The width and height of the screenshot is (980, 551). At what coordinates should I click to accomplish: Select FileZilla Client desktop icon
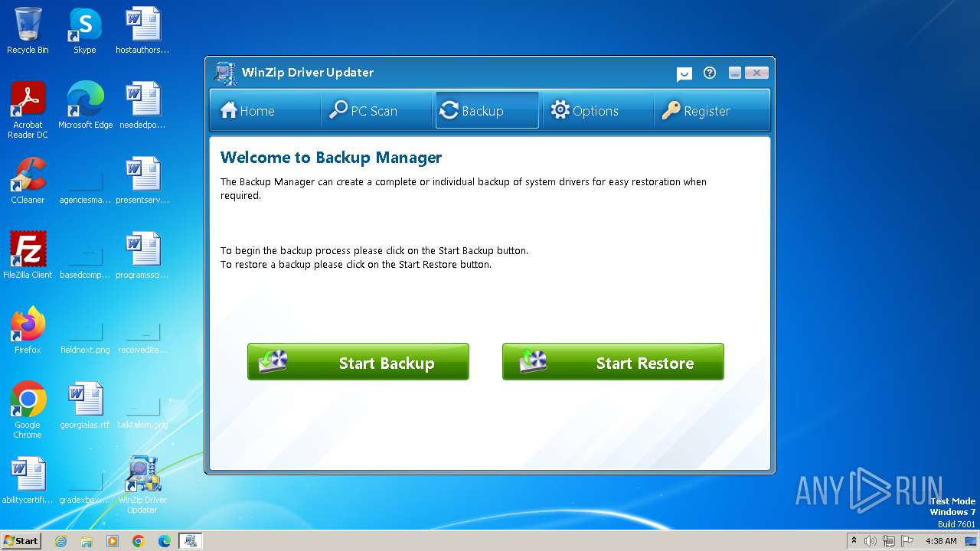(x=28, y=256)
